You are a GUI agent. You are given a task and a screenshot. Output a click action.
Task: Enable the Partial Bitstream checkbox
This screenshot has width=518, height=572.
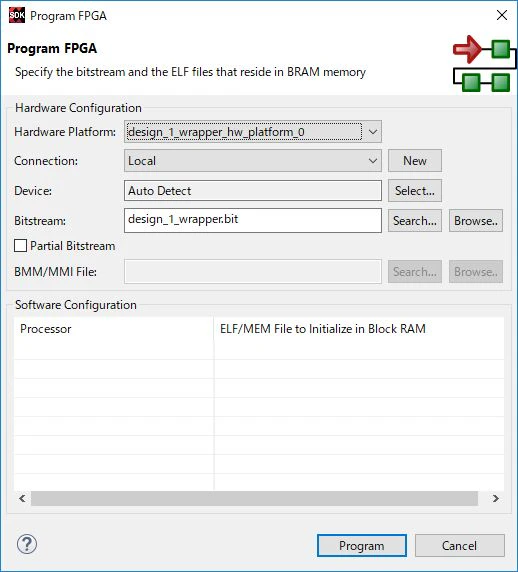20,246
